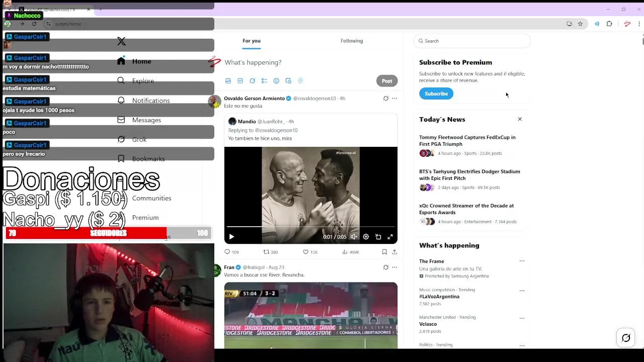Open Fran's River match video thumbnail
Viewport: 644px width, 362px height.
311,315
